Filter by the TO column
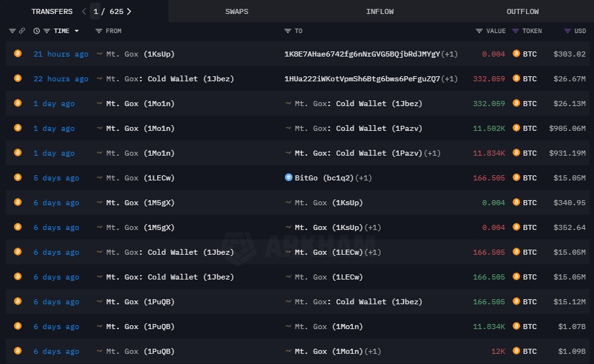This screenshot has height=364, width=594. pos(287,30)
